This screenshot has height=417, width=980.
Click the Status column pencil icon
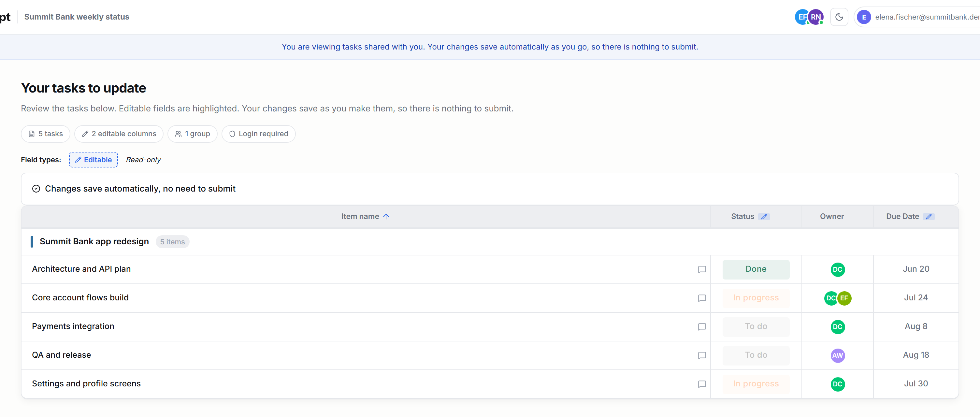click(764, 217)
